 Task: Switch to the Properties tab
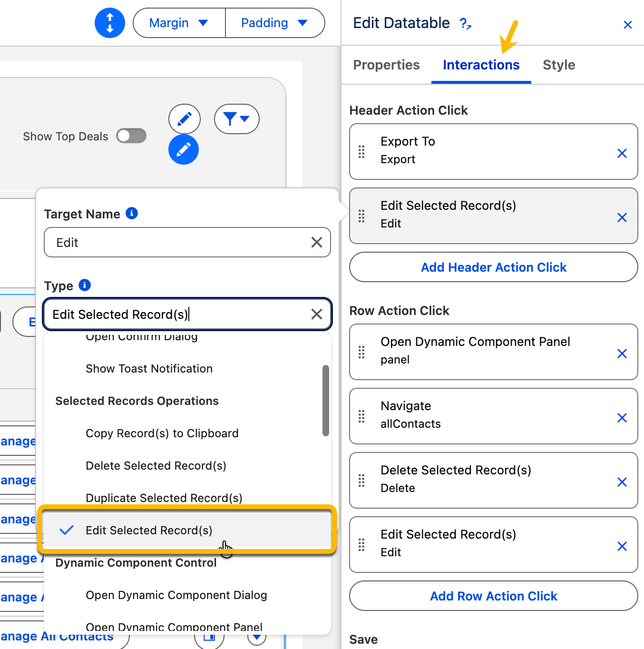[386, 65]
